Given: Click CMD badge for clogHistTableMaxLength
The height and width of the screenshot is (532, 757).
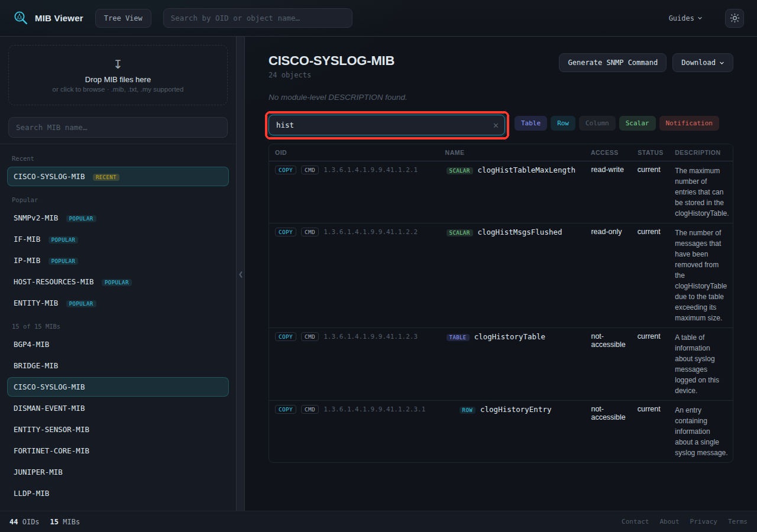Looking at the screenshot, I should point(310,170).
